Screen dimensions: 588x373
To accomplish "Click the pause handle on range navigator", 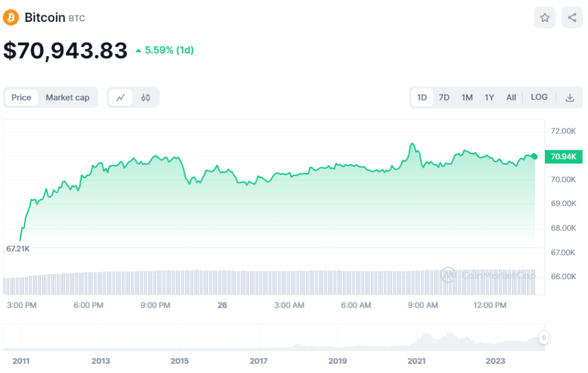I will pyautogui.click(x=543, y=337).
